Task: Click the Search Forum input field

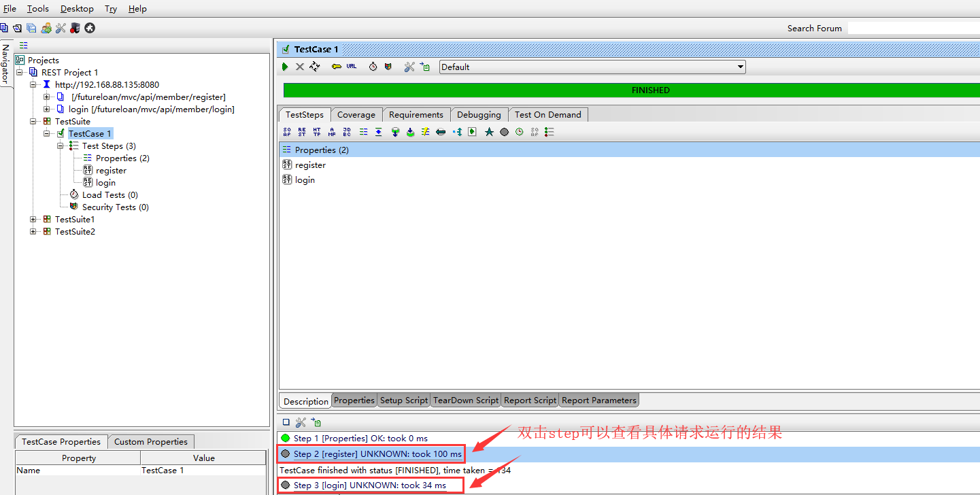Action: pyautogui.click(x=913, y=28)
